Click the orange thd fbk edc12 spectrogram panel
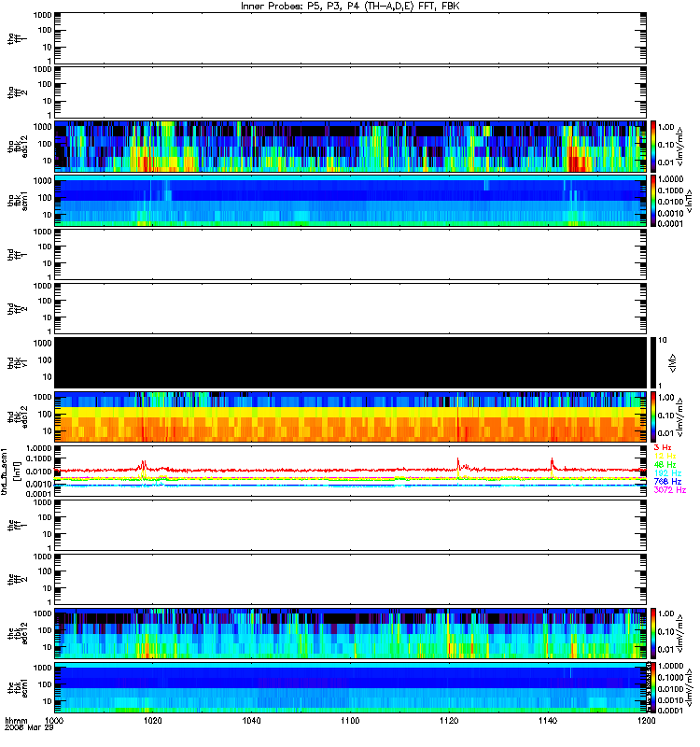 [351, 416]
